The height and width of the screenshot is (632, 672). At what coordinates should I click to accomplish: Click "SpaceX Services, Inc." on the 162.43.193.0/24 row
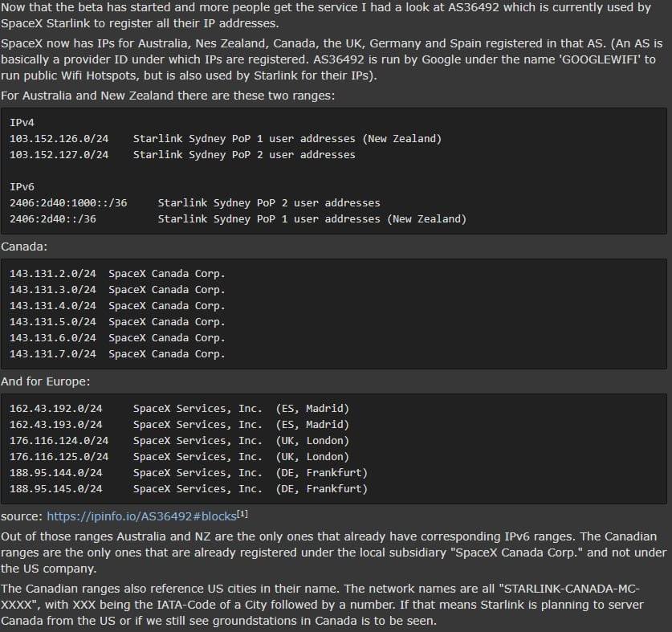tap(198, 425)
